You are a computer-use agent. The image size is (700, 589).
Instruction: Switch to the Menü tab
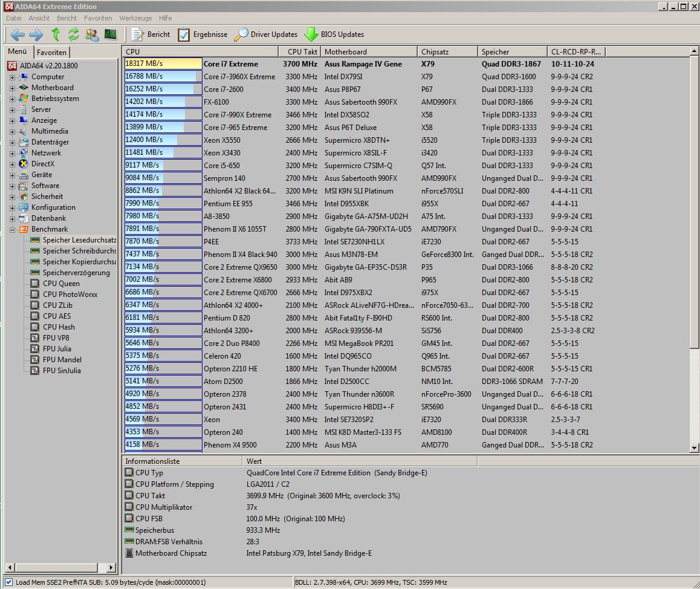pyautogui.click(x=18, y=51)
